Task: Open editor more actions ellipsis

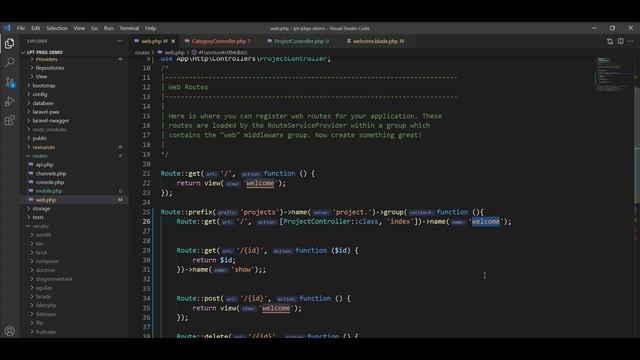Action: 631,41
